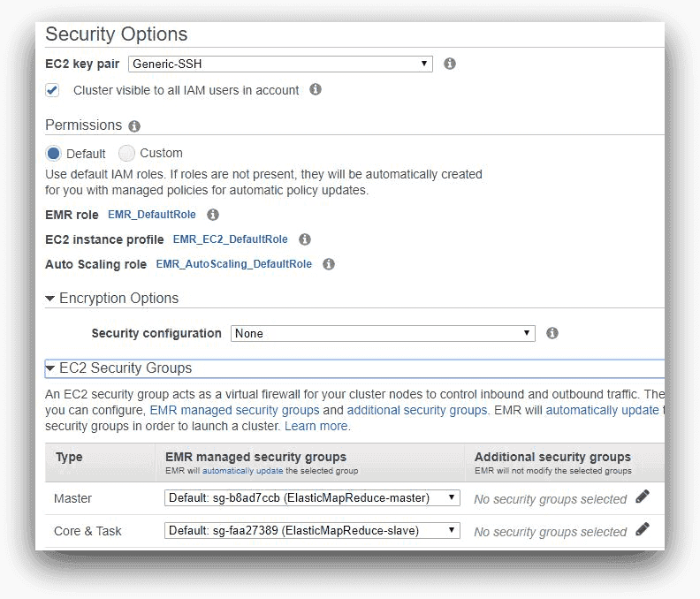Open the EC2 key pair dropdown
Image resolution: width=700 pixels, height=599 pixels.
click(280, 64)
